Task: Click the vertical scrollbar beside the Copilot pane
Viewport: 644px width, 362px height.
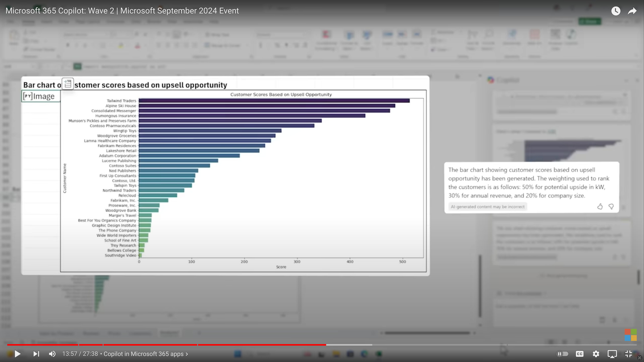Action: point(480,286)
